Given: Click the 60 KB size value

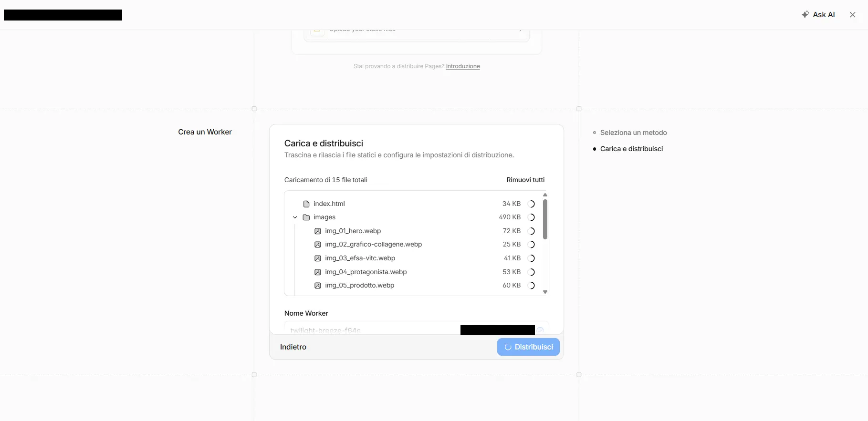Looking at the screenshot, I should coord(512,285).
